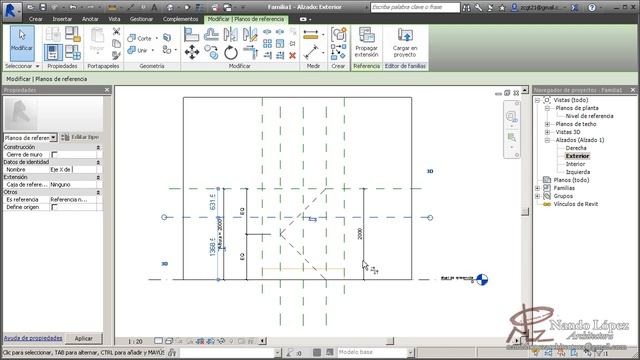Image resolution: width=640 pixels, height=360 pixels.
Task: Click the red X Delete tool
Action: (x=292, y=56)
